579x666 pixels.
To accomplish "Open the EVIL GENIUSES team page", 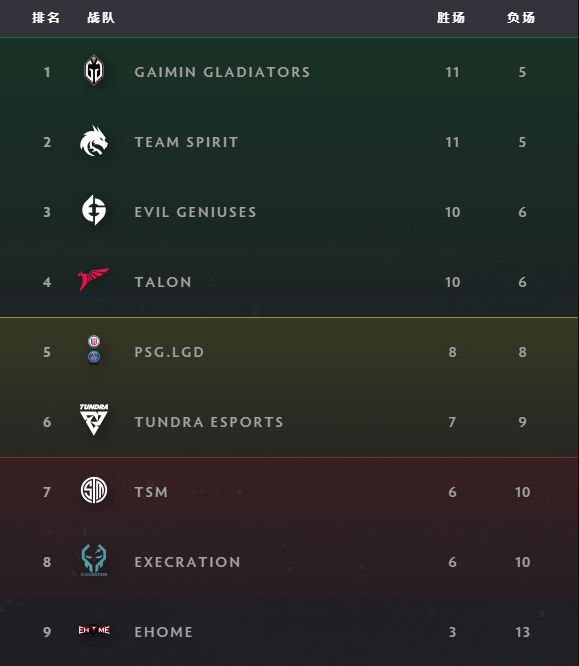I will click(x=195, y=212).
